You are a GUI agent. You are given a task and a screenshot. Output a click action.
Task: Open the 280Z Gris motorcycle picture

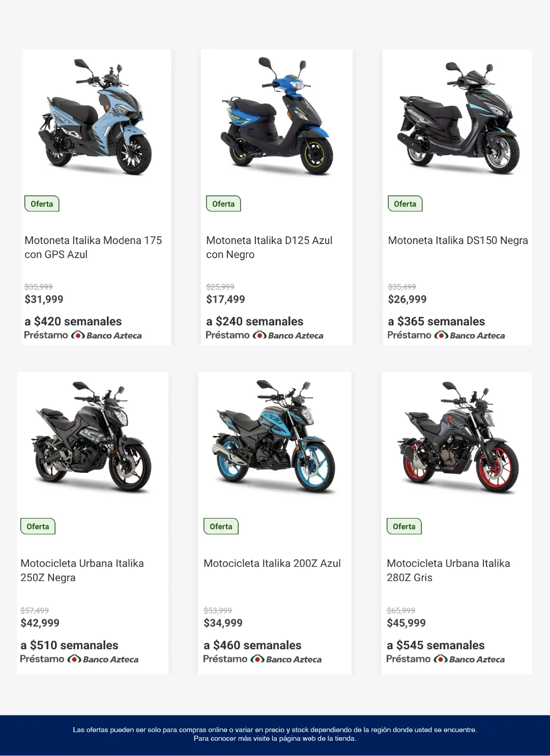coord(458,437)
